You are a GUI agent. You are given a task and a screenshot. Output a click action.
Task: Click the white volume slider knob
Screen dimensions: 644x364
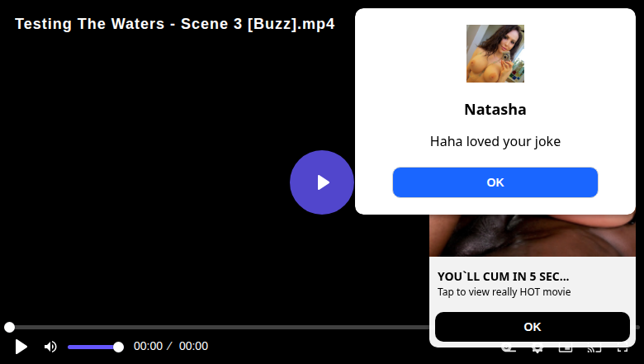coord(118,347)
